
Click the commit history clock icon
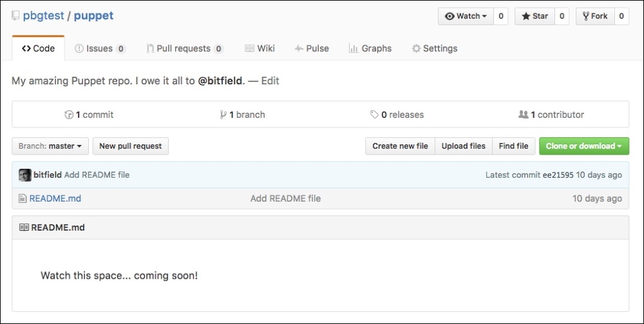69,115
